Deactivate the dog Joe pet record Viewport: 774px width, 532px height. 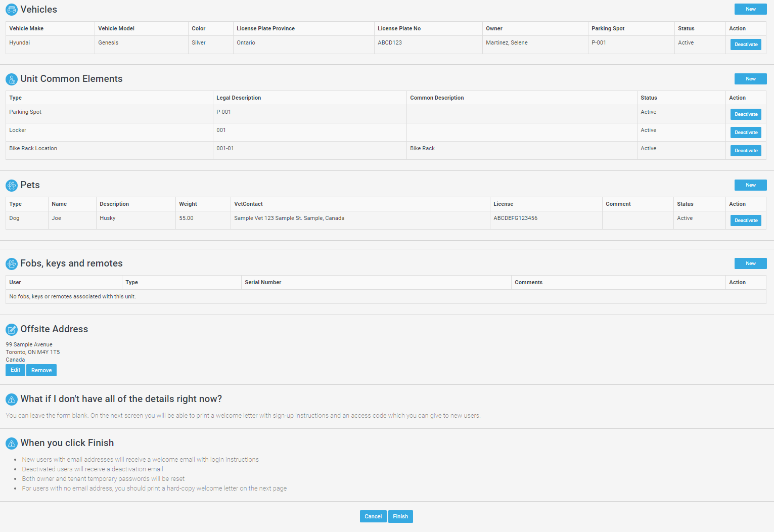pyautogui.click(x=746, y=220)
